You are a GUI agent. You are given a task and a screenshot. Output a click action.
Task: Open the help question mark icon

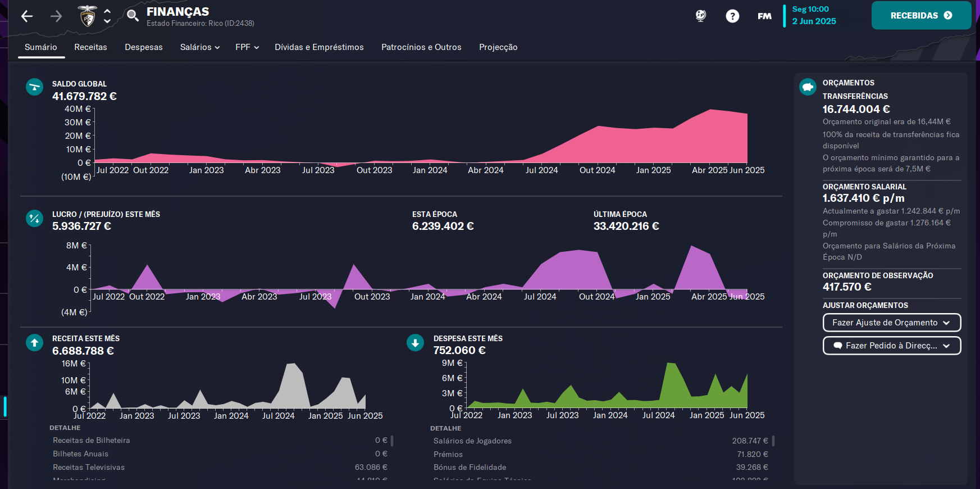(732, 16)
